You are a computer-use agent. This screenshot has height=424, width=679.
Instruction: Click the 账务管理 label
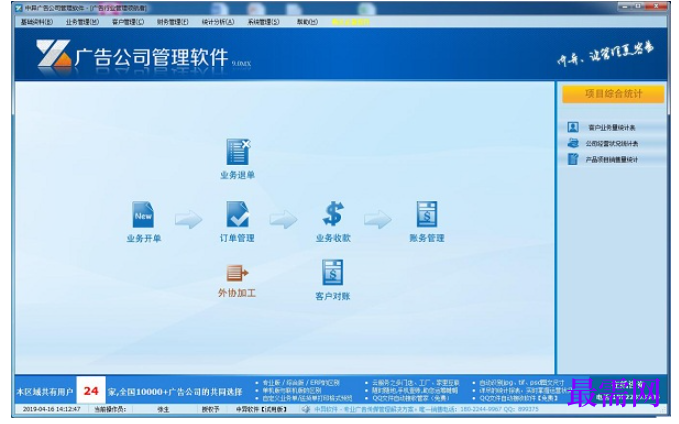[427, 238]
